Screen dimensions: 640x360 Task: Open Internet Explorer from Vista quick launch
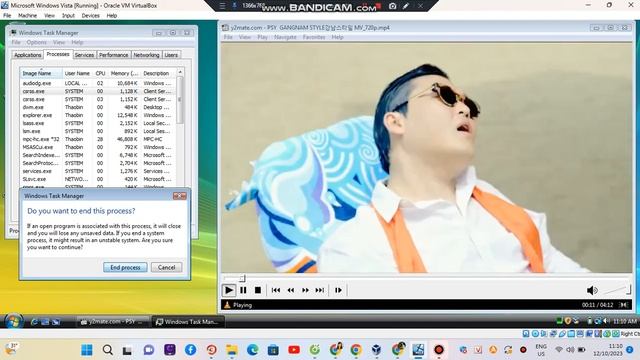pos(34,322)
